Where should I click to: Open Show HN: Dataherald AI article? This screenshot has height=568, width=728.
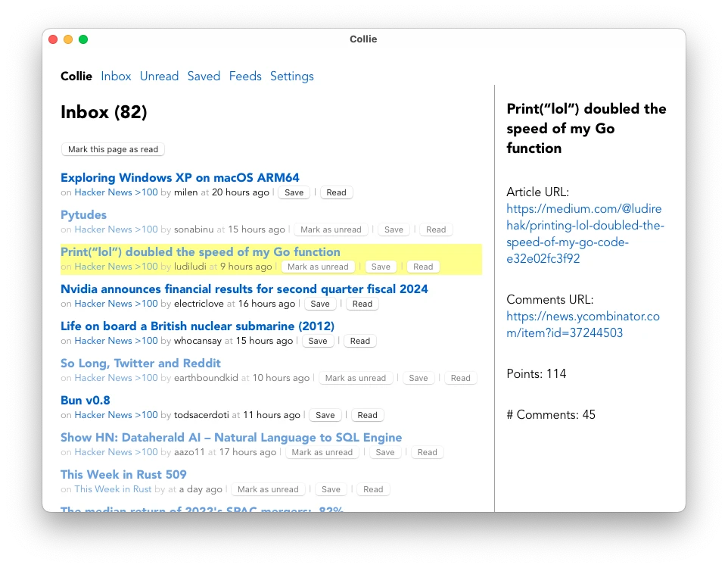(231, 438)
